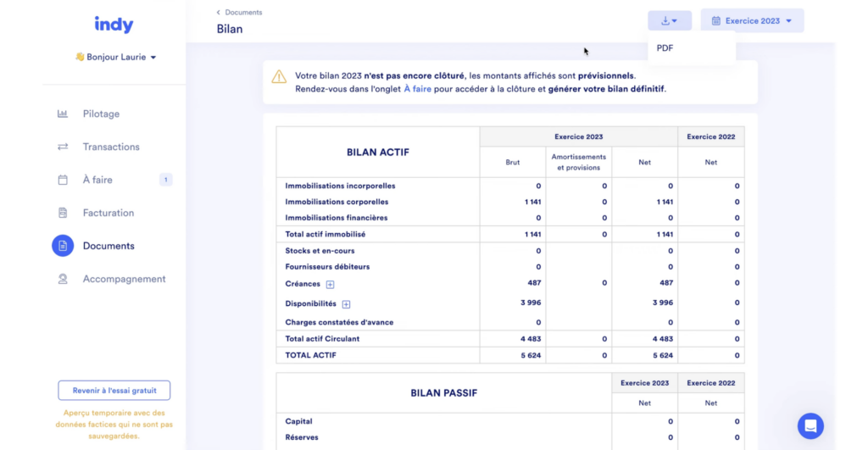
Task: Open the download dropdown button
Action: pos(670,21)
